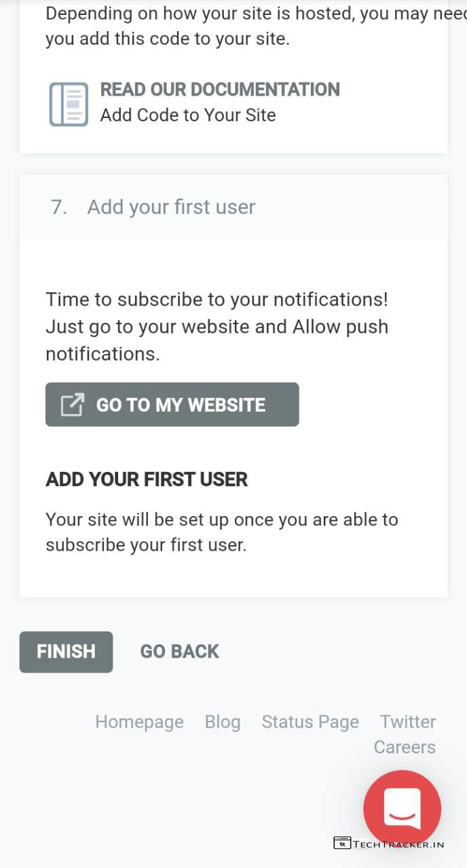
Task: Click the step number 7 label
Action: (59, 207)
